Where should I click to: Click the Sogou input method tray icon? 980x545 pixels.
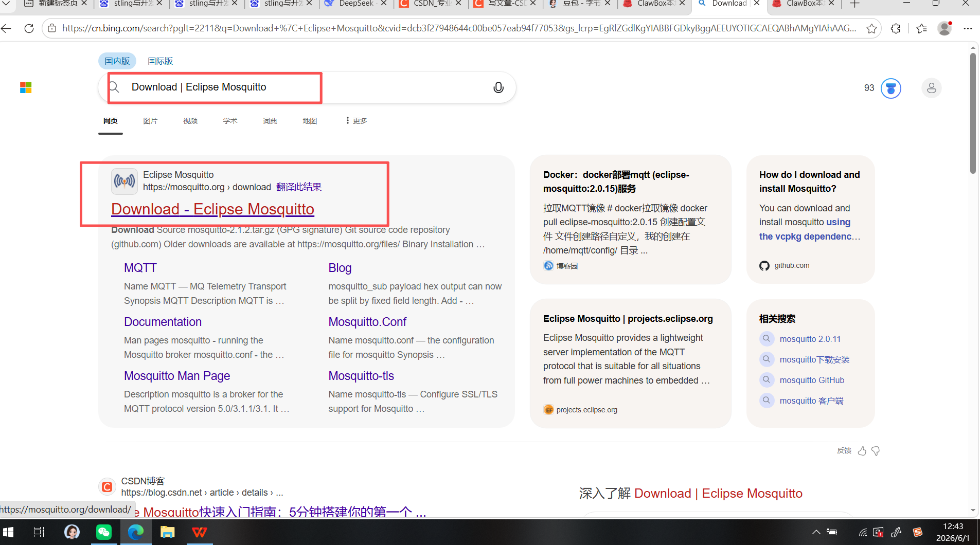[x=918, y=532]
